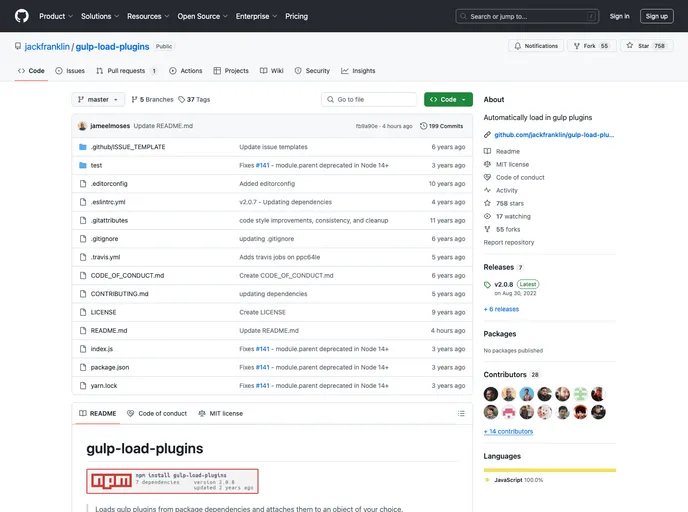
Task: Click the fork icon beside 55 forks
Action: (487, 229)
